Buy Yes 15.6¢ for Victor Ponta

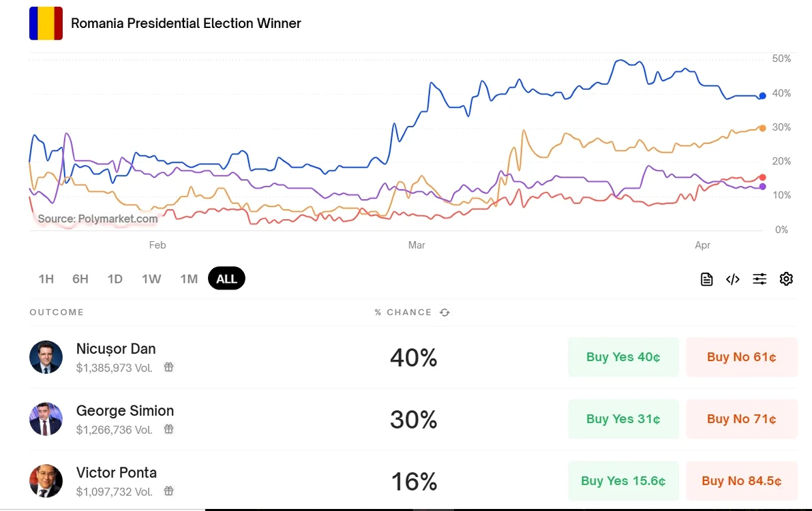click(624, 481)
